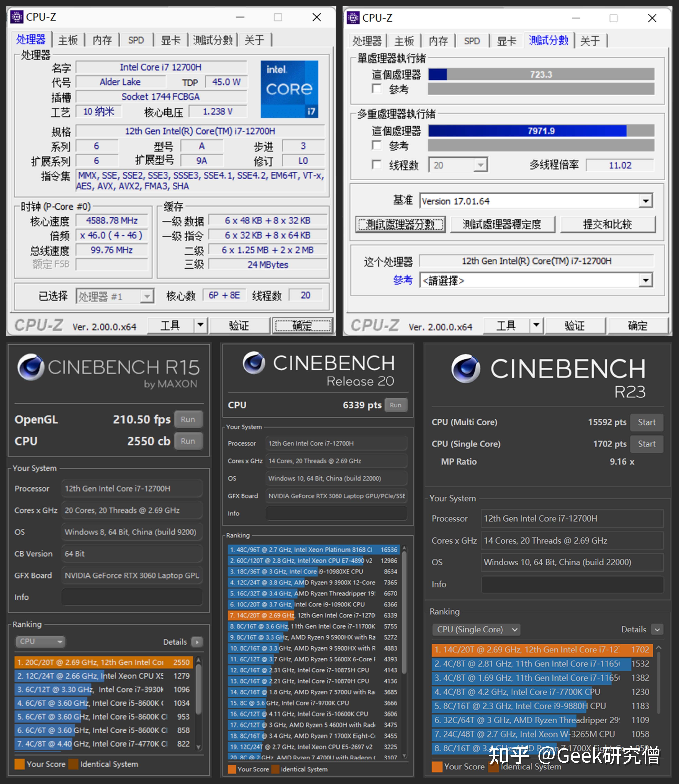
Task: Open the benchmark Version 17.01.64 dropdown
Action: [645, 201]
